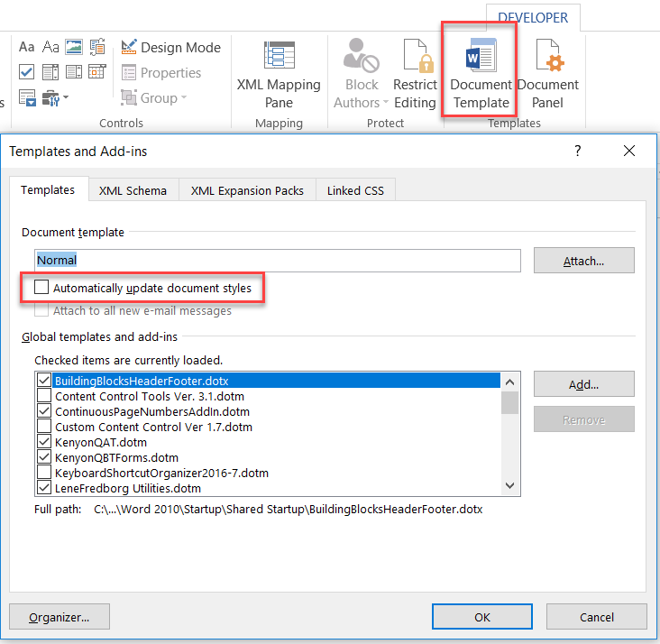Switch to Linked CSS tab
This screenshot has height=644, width=660.
coord(355,191)
